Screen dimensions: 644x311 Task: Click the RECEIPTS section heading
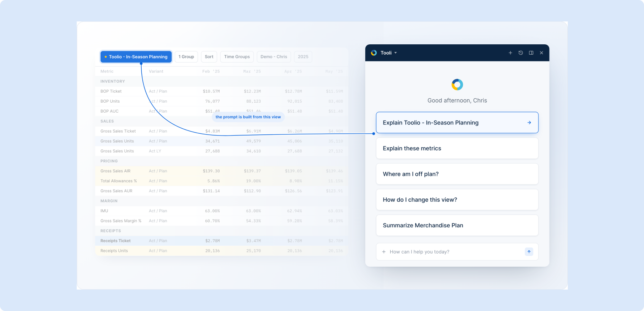(x=111, y=231)
